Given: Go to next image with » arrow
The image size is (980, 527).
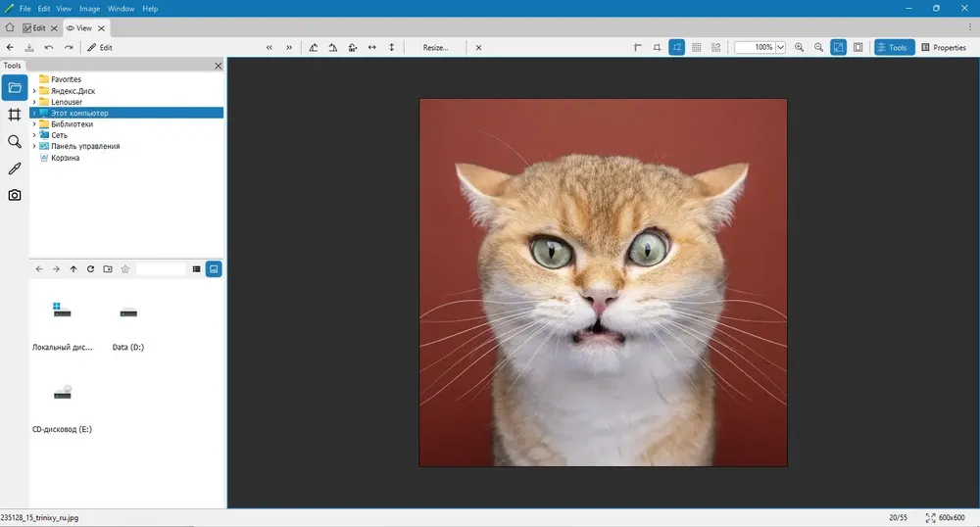Looking at the screenshot, I should (x=289, y=47).
